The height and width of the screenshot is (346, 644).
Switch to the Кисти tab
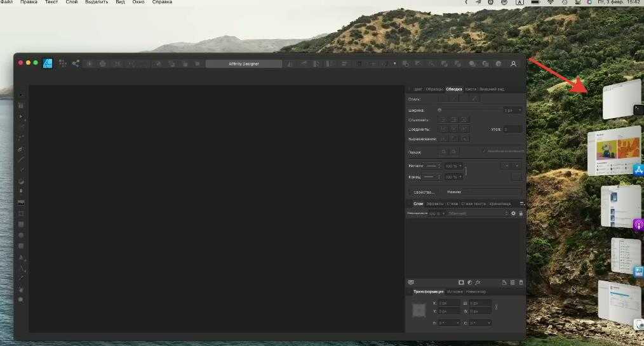pos(470,89)
